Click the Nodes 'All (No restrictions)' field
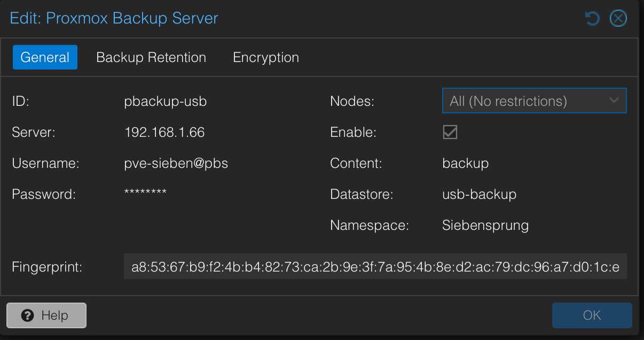Viewport: 644px width, 340px height. pyautogui.click(x=535, y=101)
